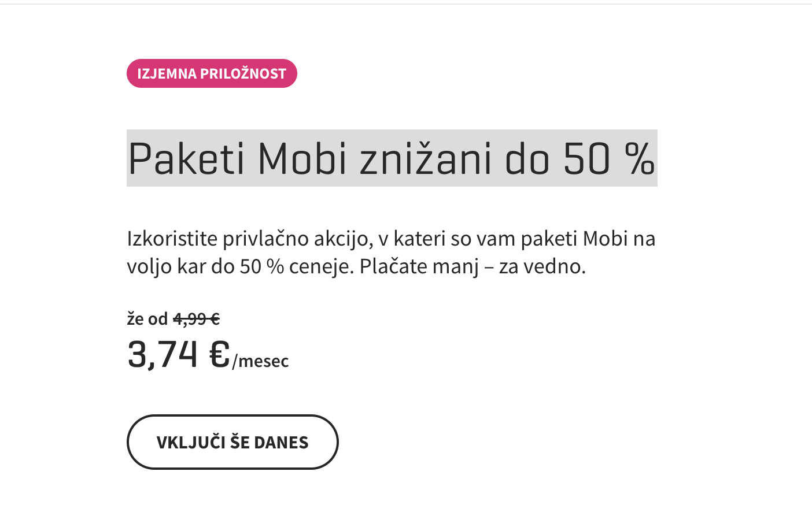This screenshot has height=527, width=812.
Task: Click the '50 %' in the heading
Action: click(x=609, y=158)
